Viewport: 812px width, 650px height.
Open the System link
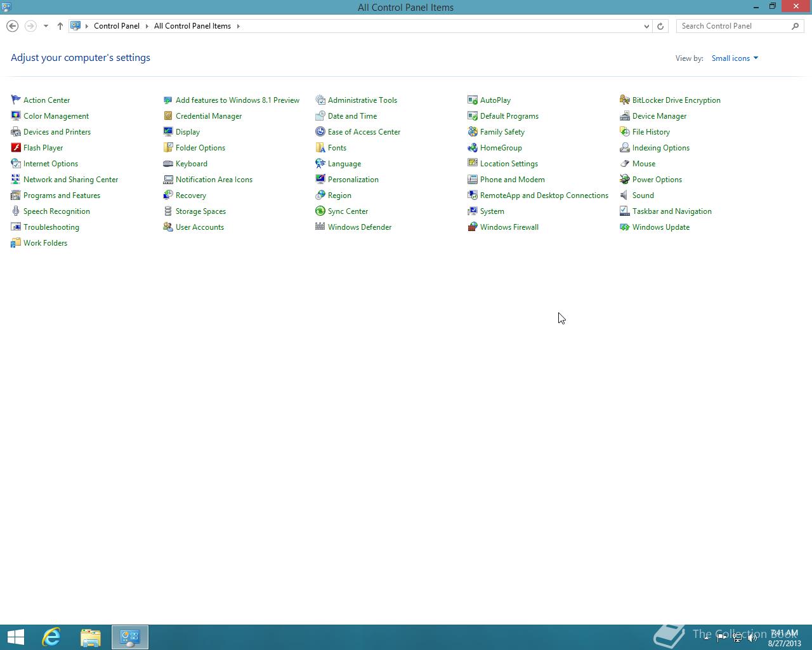[492, 211]
